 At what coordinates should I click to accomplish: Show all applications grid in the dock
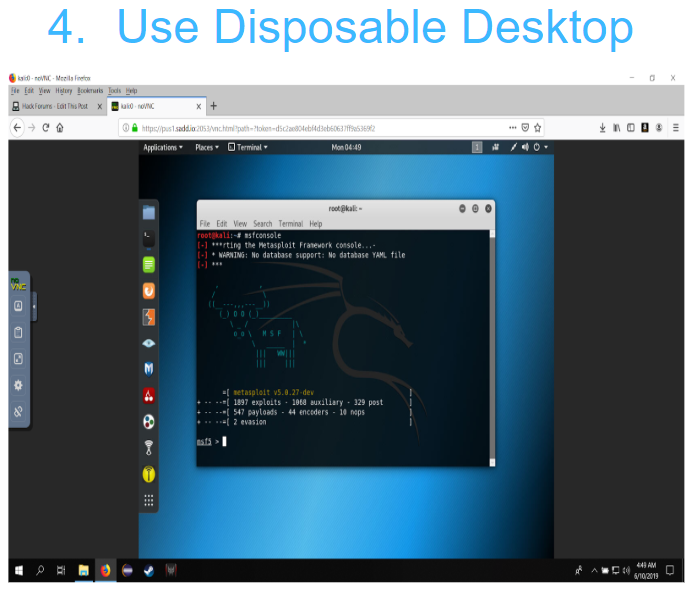pyautogui.click(x=149, y=500)
